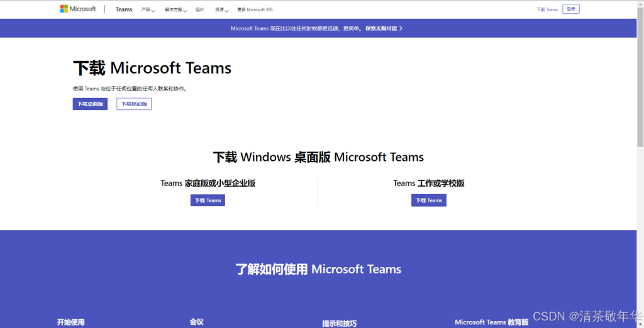Click the Microsoft Teams 教育版 heading
Screen dimensions: 644x328
(492, 322)
